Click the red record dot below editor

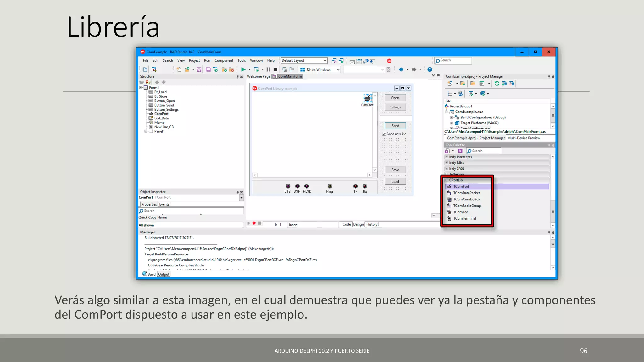tap(254, 223)
